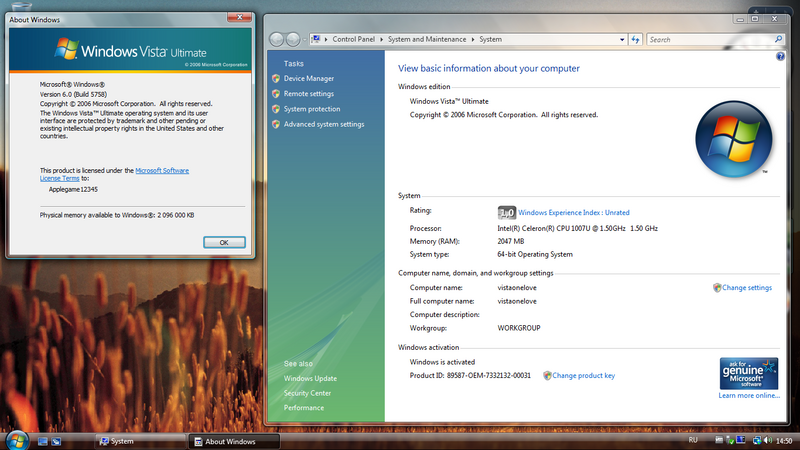Click shield icon beside Device Manager
This screenshot has height=450, width=800.
[276, 79]
